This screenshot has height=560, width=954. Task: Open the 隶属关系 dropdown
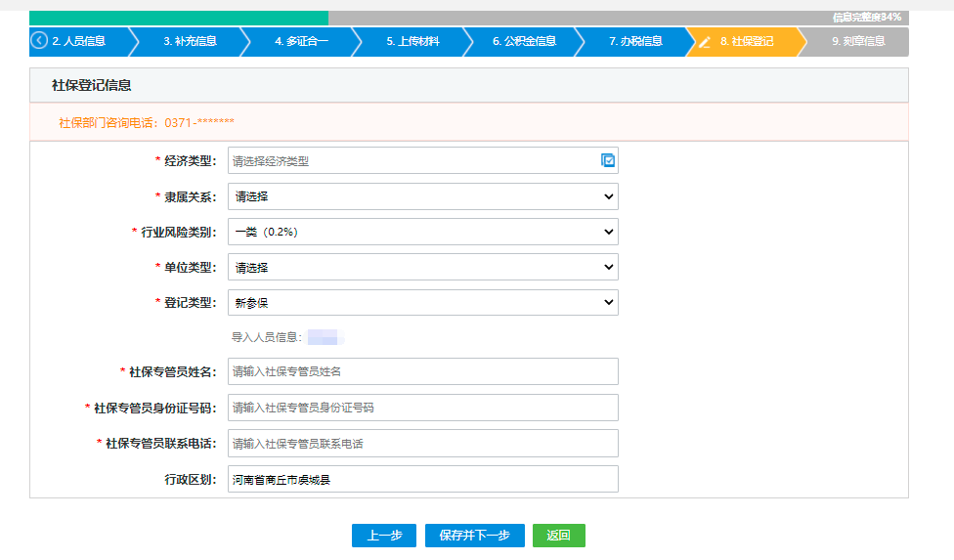422,196
